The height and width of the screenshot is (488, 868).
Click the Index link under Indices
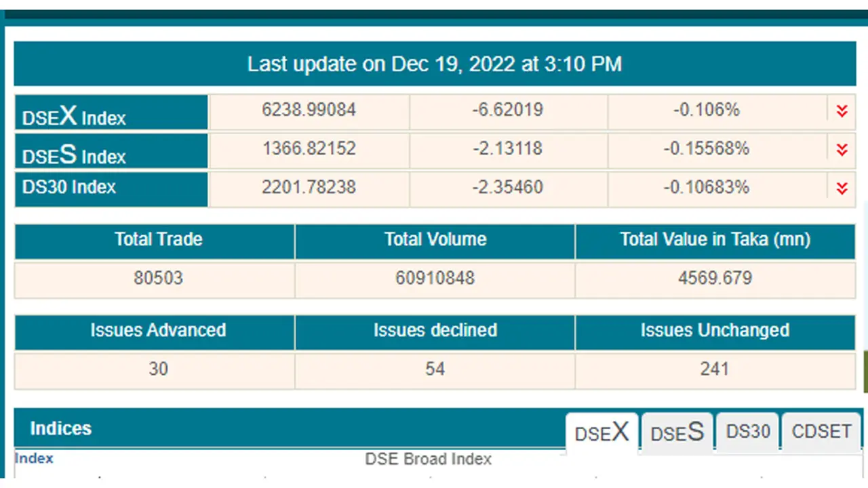coord(34,459)
